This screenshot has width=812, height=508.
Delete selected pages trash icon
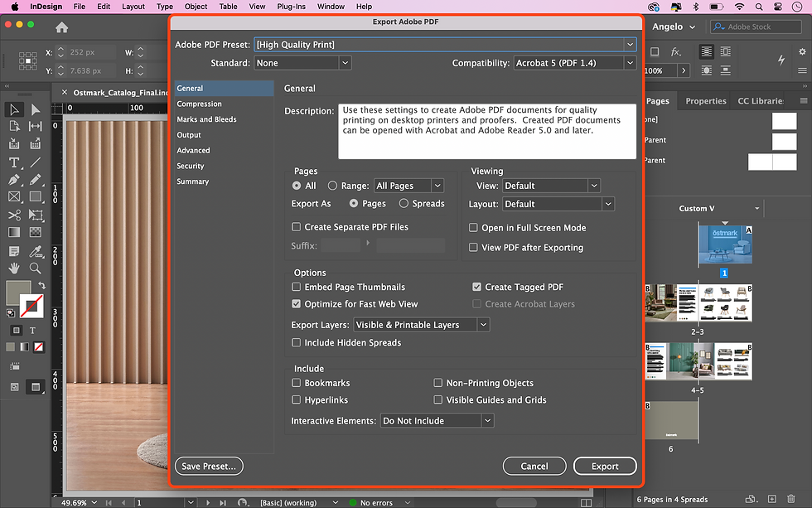coord(790,499)
